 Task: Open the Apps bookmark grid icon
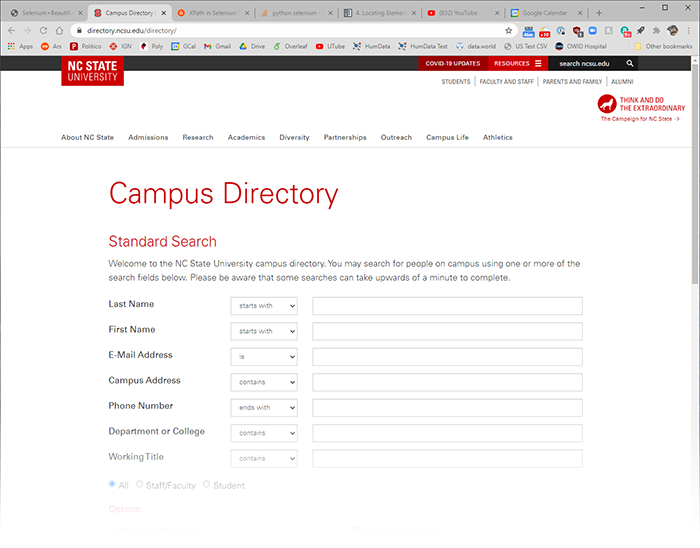[20, 46]
